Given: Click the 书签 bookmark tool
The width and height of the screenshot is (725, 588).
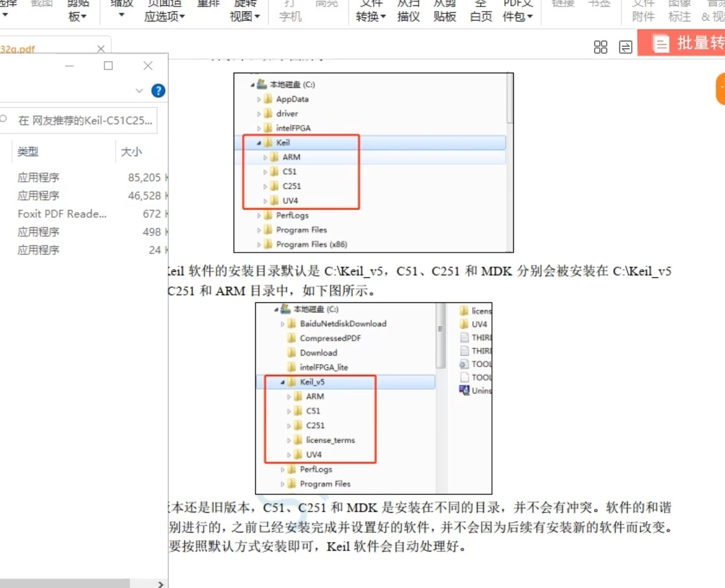Looking at the screenshot, I should click(599, 4).
